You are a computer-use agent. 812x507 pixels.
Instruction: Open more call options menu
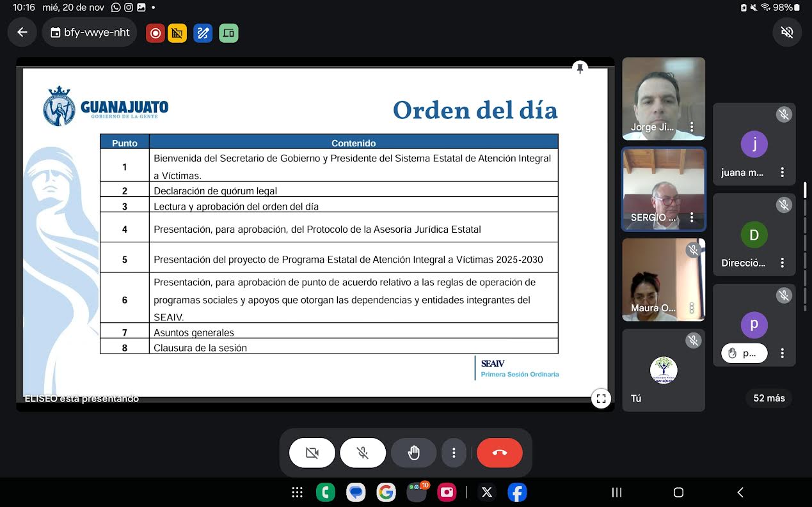pyautogui.click(x=454, y=453)
